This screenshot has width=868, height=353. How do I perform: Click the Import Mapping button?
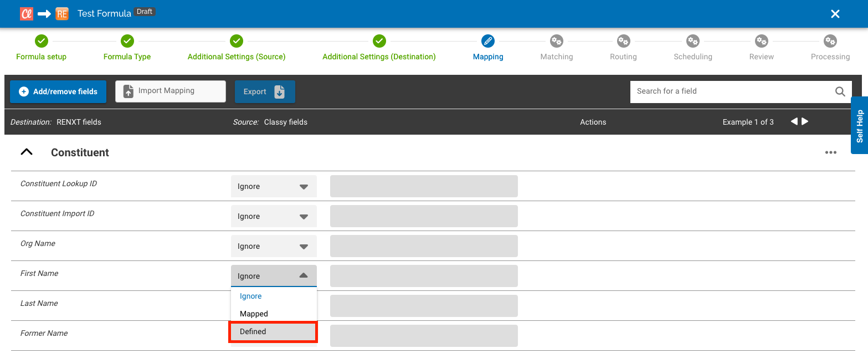point(171,91)
